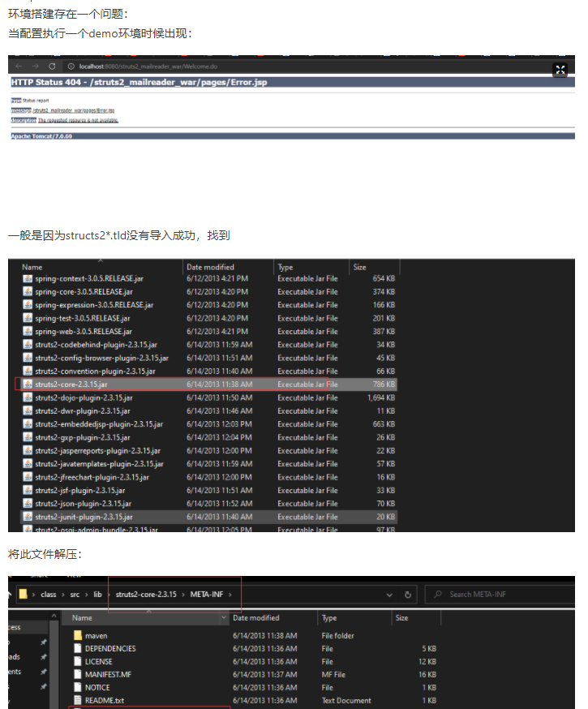588x709 pixels.
Task: Click the HTTP Status 404 error heading
Action: [x=139, y=82]
